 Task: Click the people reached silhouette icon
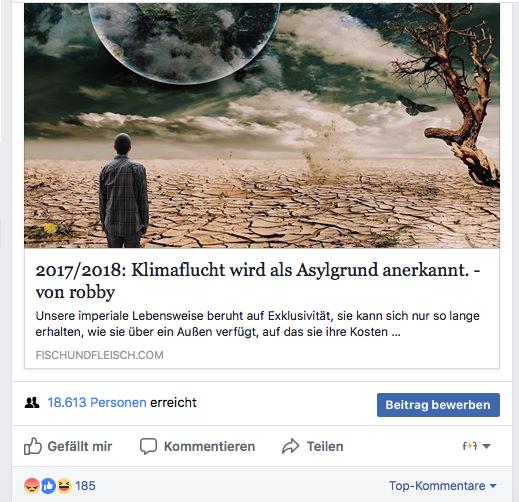[x=32, y=403]
